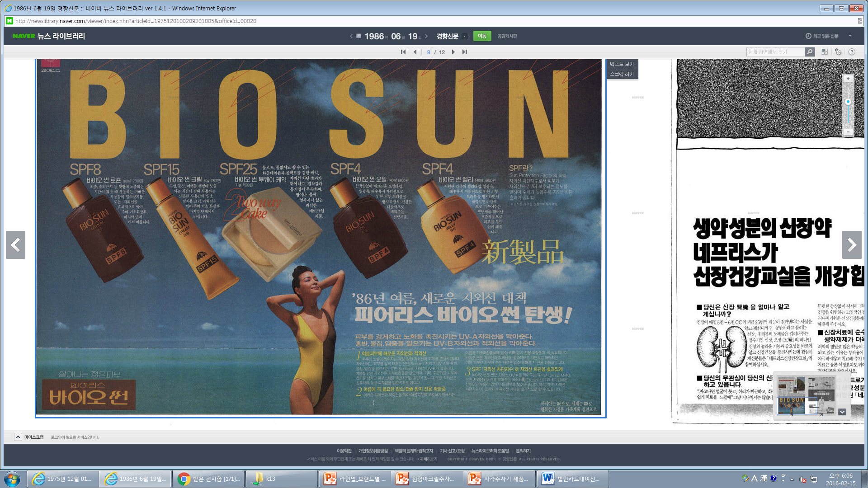
Task: Expand the 경향신문 newspaper dropdown
Action: (464, 36)
